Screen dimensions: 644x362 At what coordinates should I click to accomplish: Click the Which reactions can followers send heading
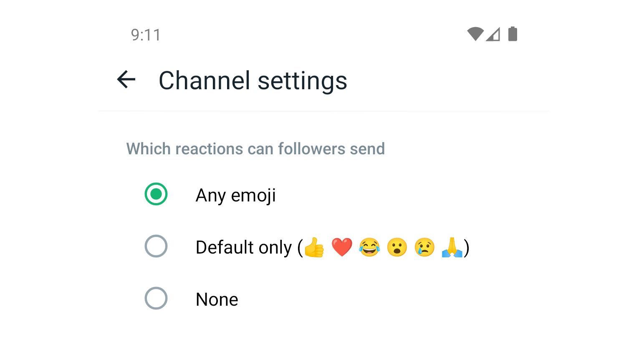pos(255,149)
